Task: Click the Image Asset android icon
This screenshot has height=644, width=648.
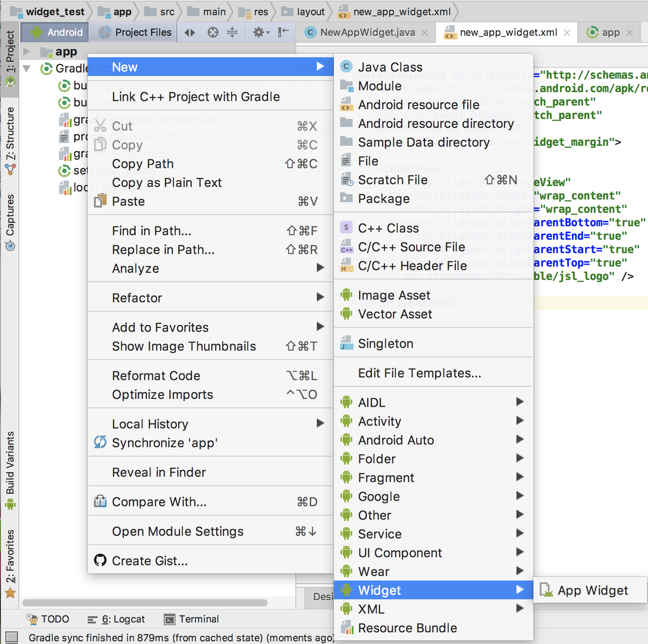Action: (346, 295)
